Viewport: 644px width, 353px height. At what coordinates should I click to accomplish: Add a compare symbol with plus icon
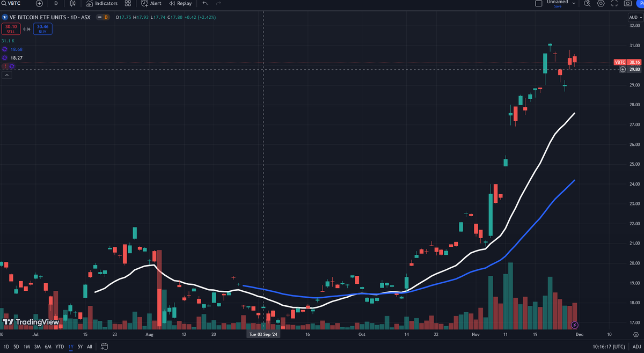39,3
